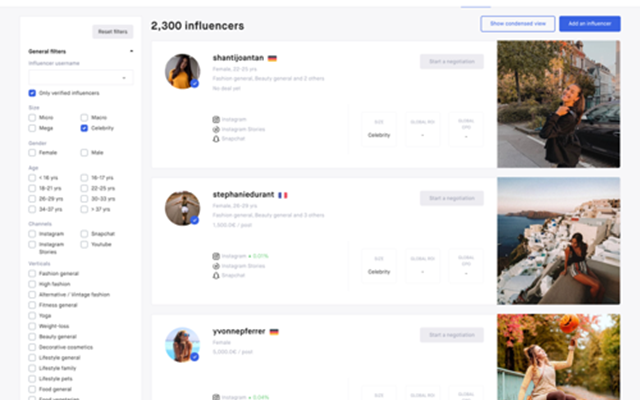Check the Weight-loss vertical
Image resolution: width=640 pixels, height=400 pixels.
(32, 326)
